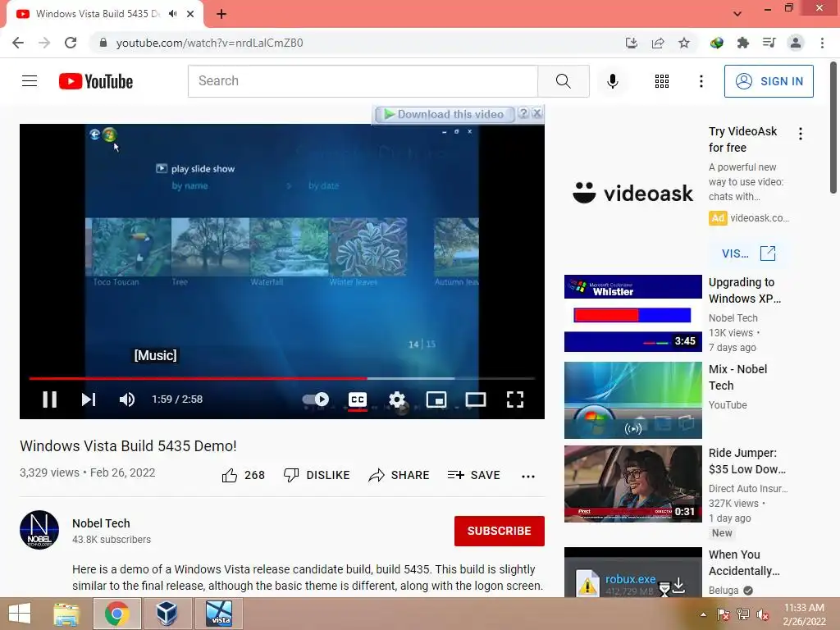Viewport: 840px width, 630px height.
Task: Save the video to a playlist
Action: pyautogui.click(x=474, y=475)
